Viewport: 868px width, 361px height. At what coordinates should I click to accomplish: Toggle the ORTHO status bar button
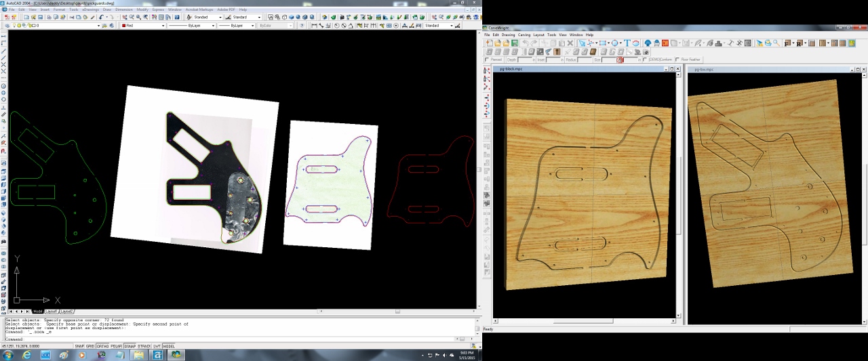pyautogui.click(x=102, y=346)
